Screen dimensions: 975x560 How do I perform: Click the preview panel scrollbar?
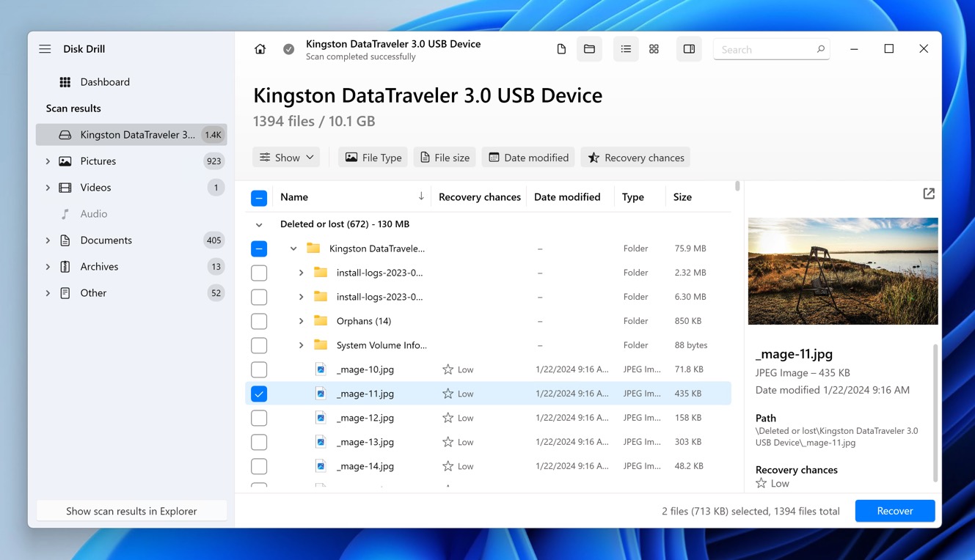click(x=935, y=413)
